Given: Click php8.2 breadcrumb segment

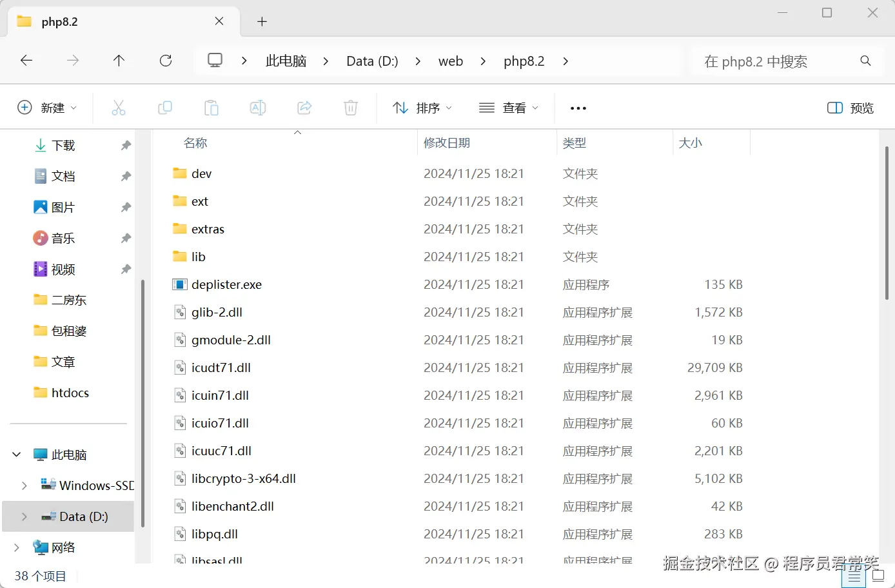Looking at the screenshot, I should (524, 61).
